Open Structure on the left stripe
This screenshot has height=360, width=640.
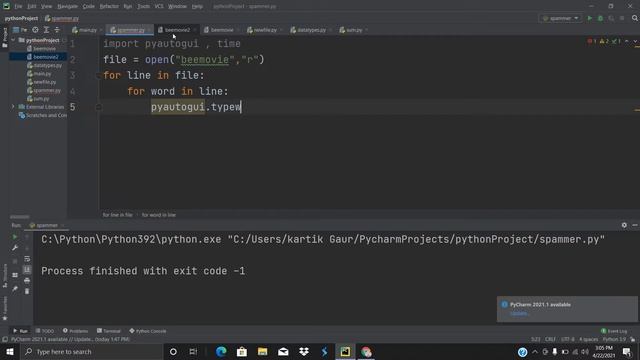4,276
